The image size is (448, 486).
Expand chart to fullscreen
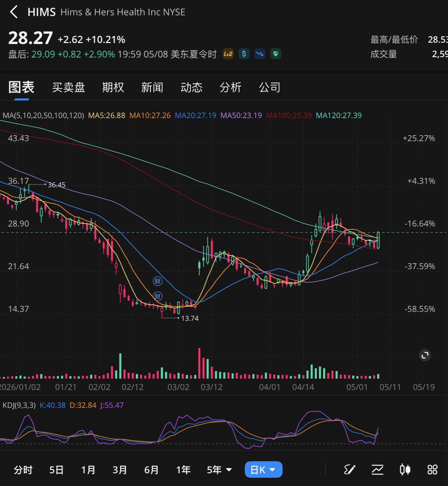coord(425,355)
